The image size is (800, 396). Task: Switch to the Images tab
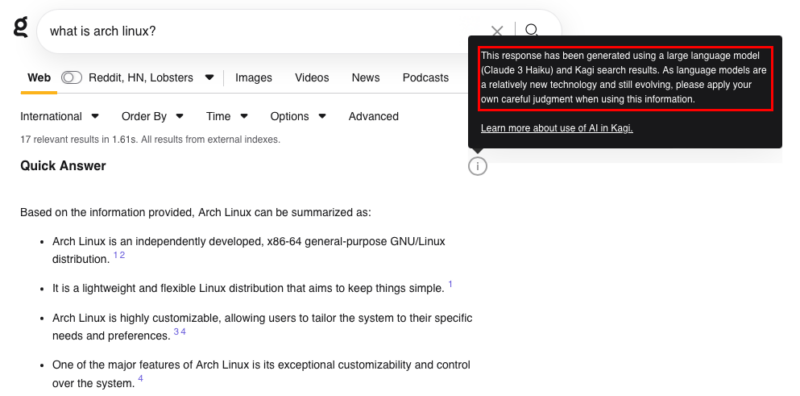254,78
